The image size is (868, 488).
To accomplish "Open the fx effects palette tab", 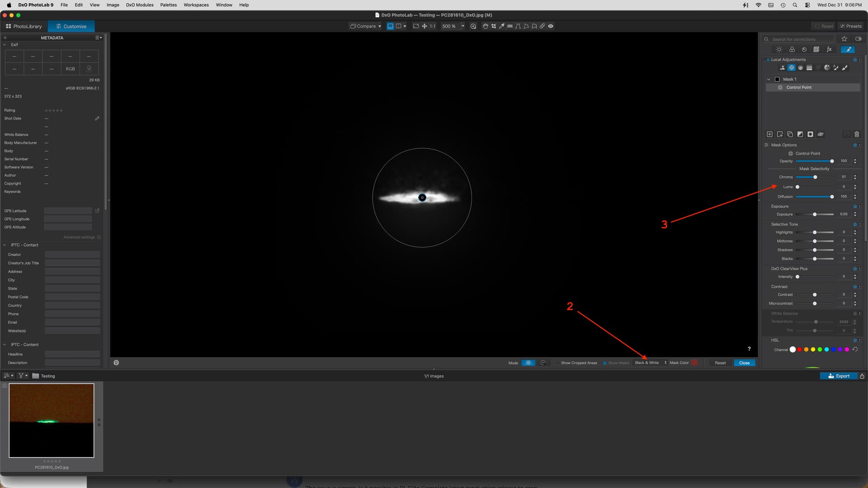I will [x=829, y=50].
